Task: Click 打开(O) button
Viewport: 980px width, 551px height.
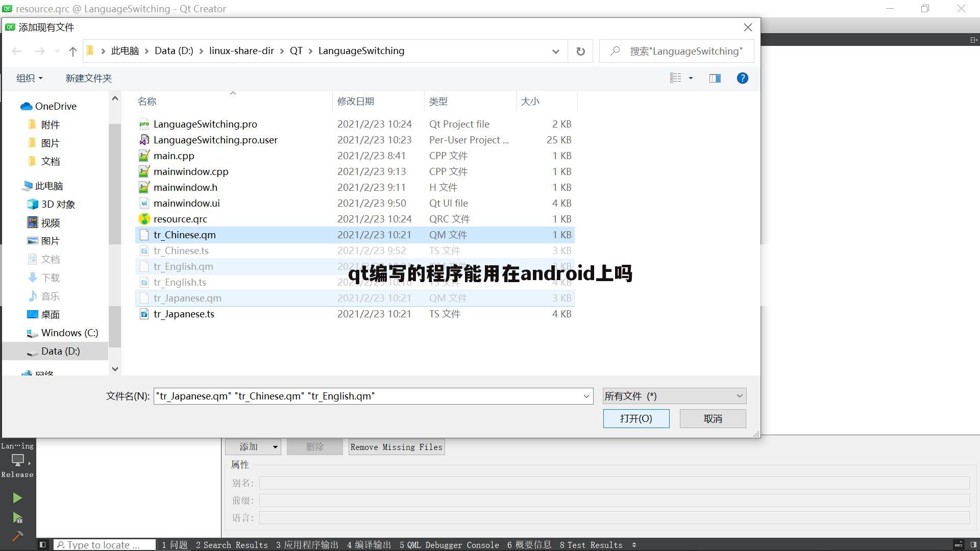Action: (636, 418)
